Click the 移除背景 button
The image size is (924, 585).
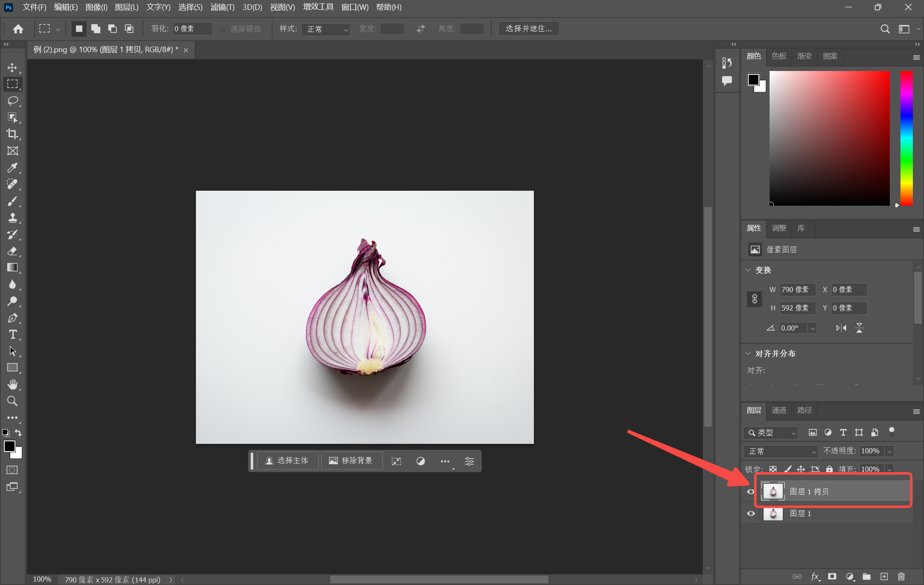pos(351,461)
